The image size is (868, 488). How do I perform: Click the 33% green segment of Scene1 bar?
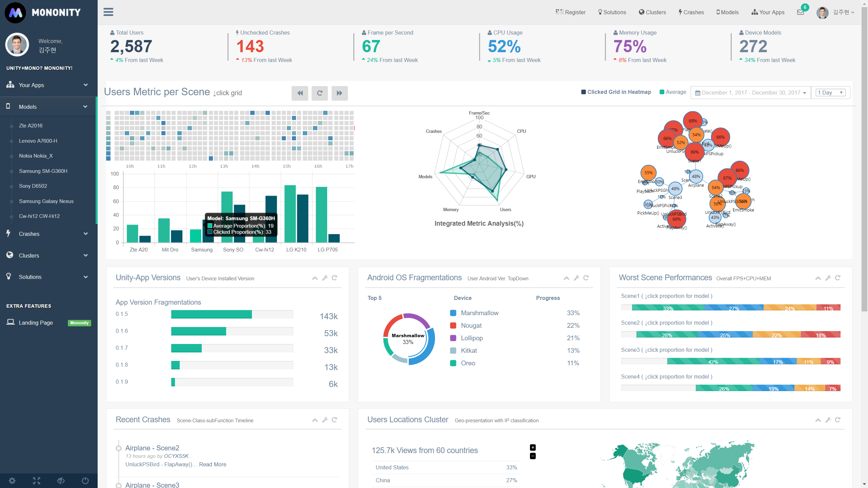pos(668,308)
